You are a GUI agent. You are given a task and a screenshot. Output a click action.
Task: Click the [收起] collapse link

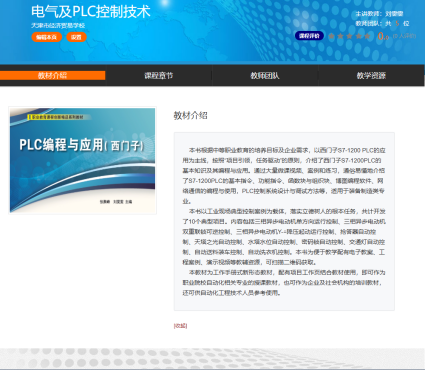[x=180, y=326]
